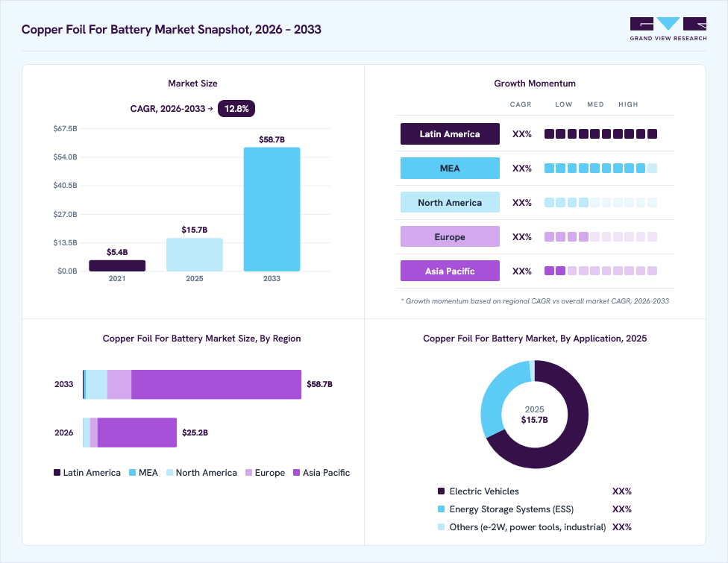Click the Latin America legend swatch
Screen dimensions: 728x563
pyautogui.click(x=57, y=473)
